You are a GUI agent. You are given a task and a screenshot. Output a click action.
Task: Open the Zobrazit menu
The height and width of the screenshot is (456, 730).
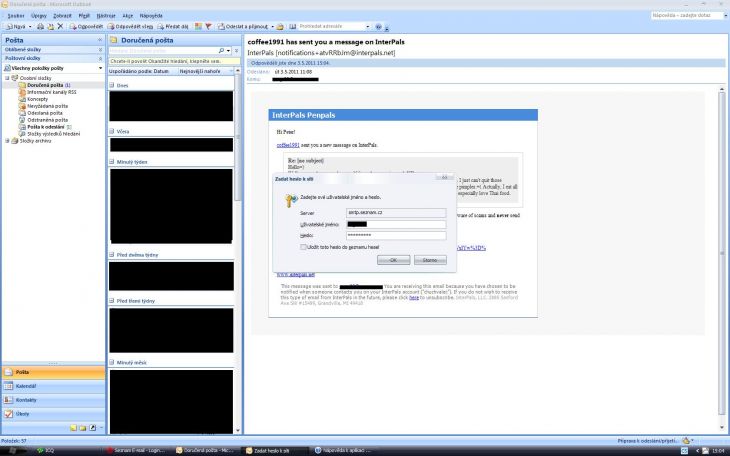62,16
